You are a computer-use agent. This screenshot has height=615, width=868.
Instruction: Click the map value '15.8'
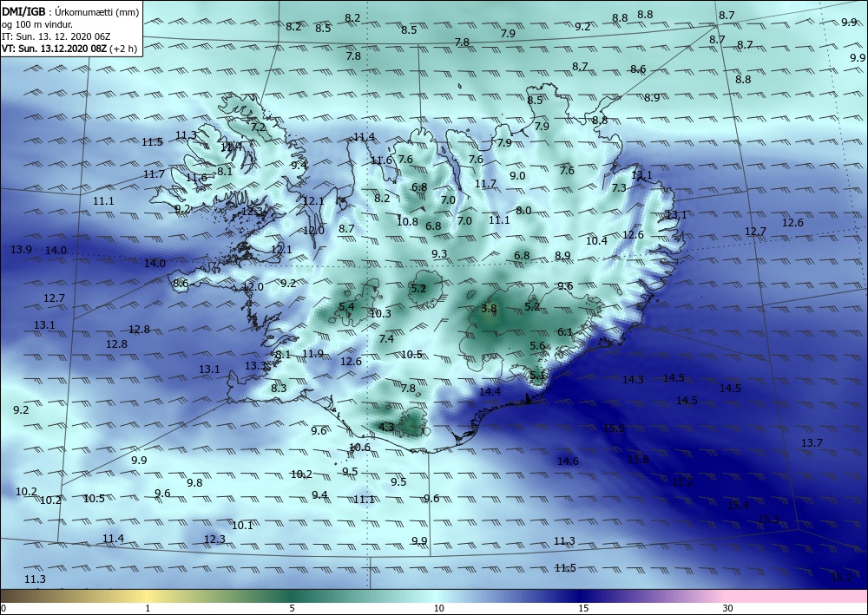pos(638,459)
